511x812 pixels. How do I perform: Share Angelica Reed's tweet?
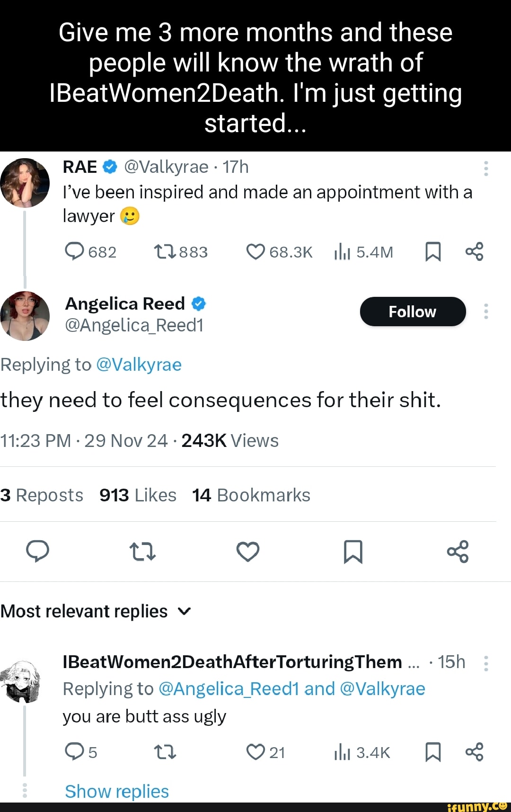point(458,552)
